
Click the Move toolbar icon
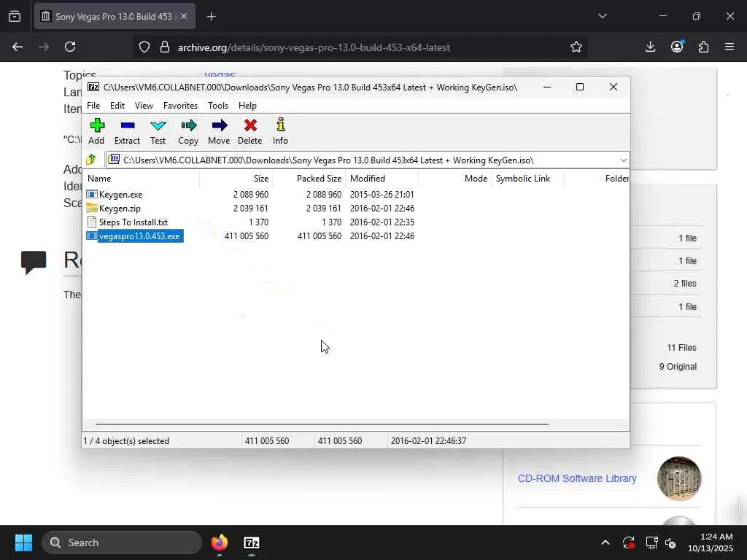click(219, 131)
